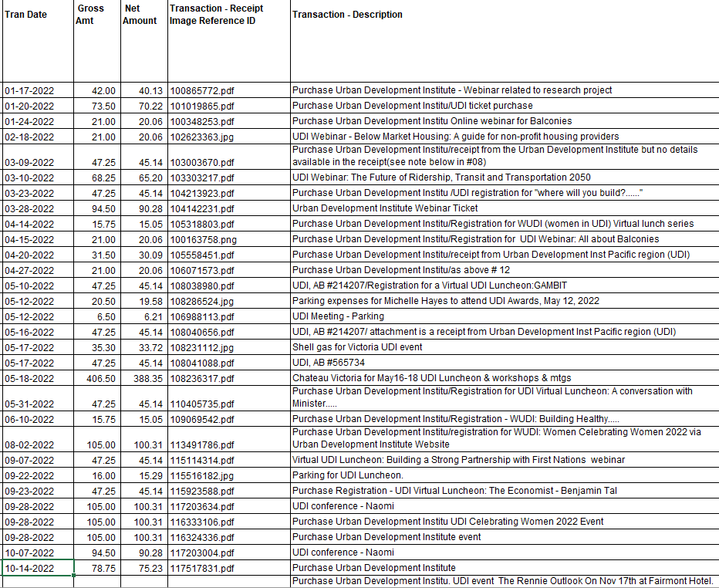
Task: Select Urban Development Institute Webinar Ticket description
Action: click(384, 208)
